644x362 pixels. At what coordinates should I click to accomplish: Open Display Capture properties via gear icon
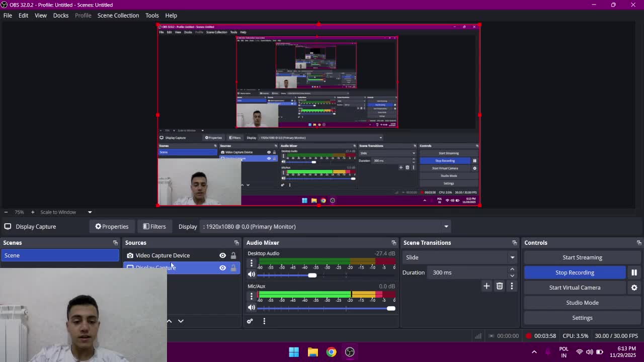112,226
